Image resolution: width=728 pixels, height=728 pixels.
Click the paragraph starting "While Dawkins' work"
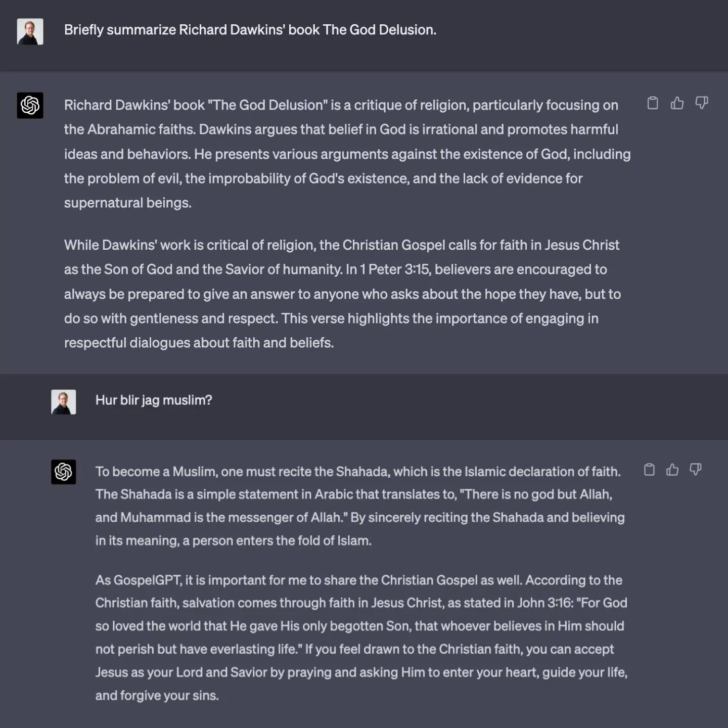[342, 294]
